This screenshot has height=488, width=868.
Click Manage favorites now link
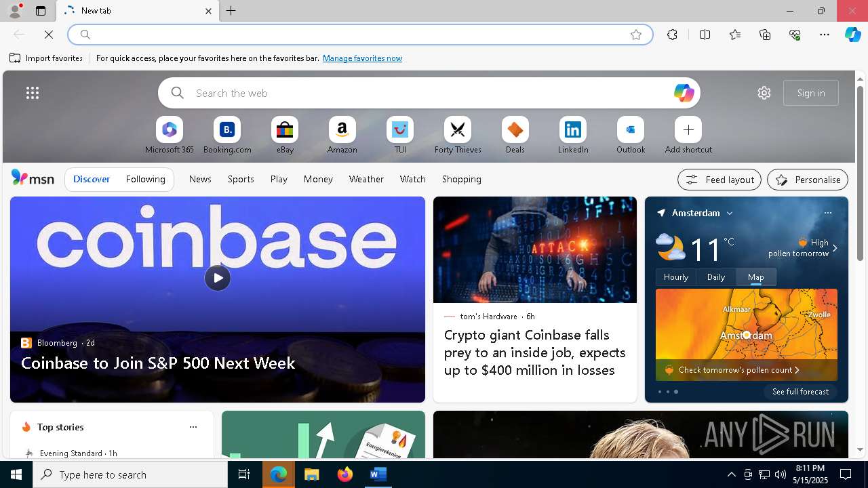(x=362, y=58)
